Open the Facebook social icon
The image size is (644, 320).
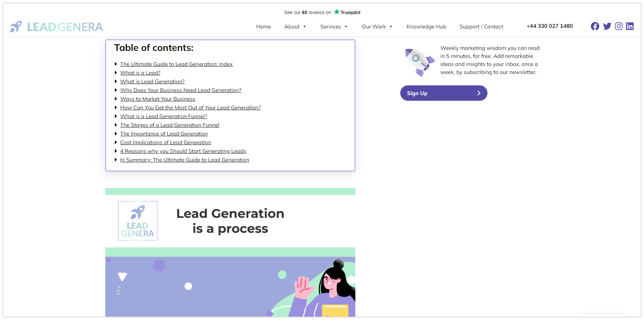point(595,26)
